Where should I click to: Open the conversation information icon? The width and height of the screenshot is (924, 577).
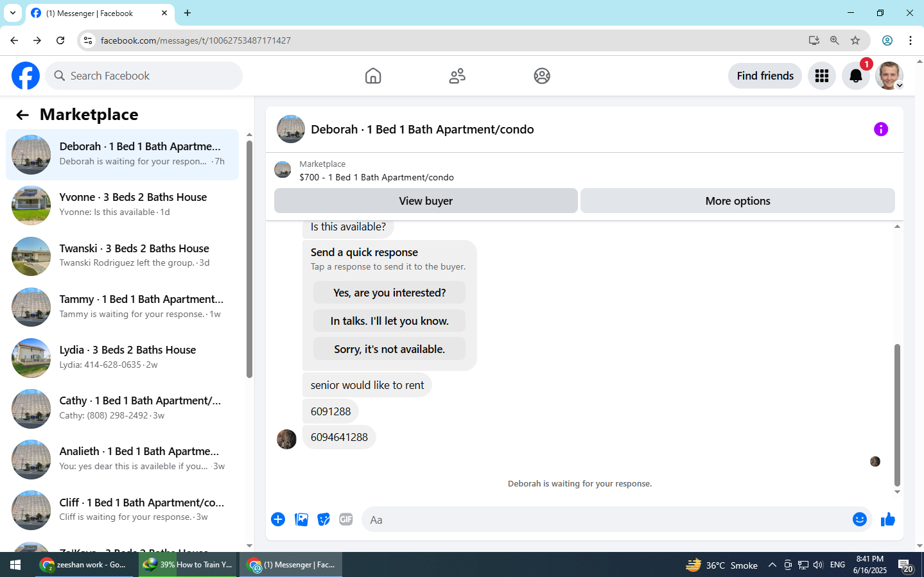click(x=881, y=129)
